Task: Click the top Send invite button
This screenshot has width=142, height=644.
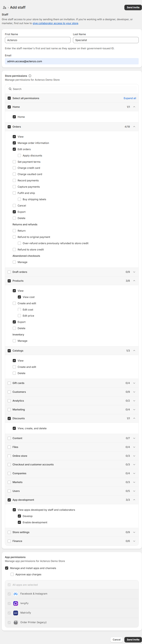Action: coord(133,7)
